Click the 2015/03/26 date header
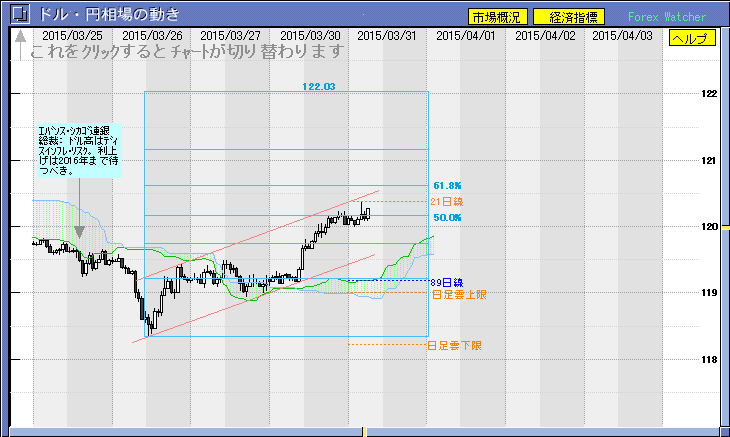 152,36
